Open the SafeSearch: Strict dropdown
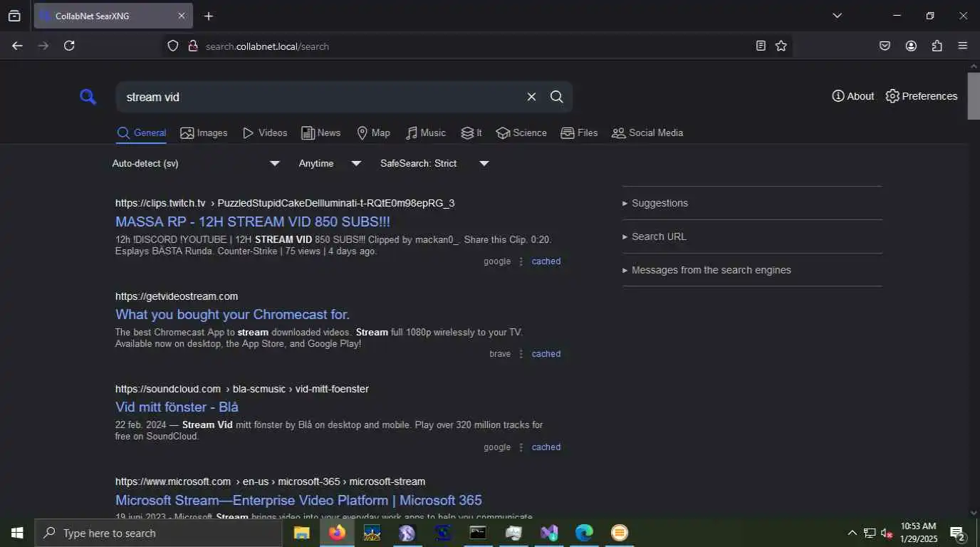Screen dimensions: 980x547 tap(434, 164)
